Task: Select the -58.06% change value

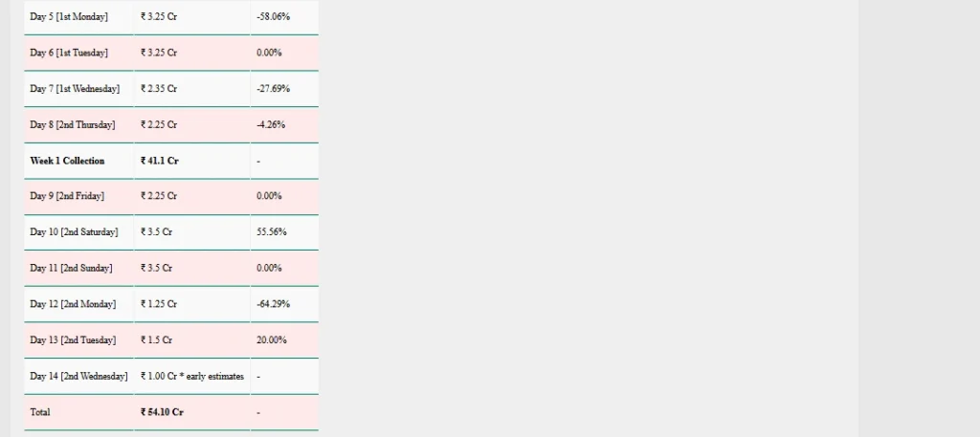Action: coord(274,17)
